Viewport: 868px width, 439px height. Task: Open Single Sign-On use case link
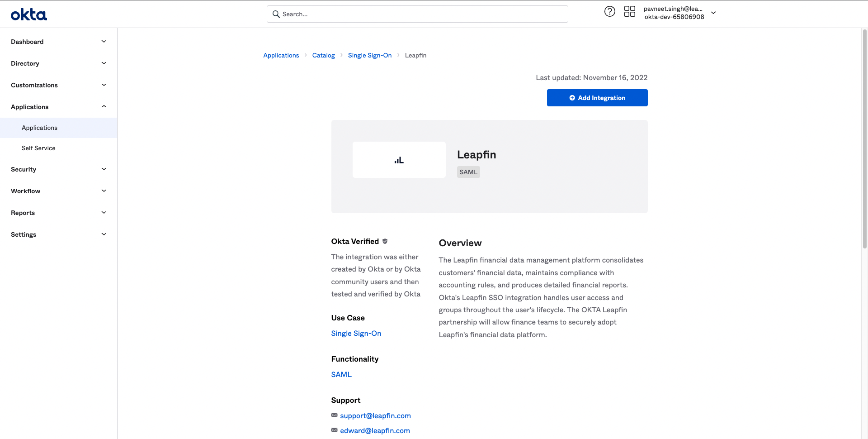356,333
